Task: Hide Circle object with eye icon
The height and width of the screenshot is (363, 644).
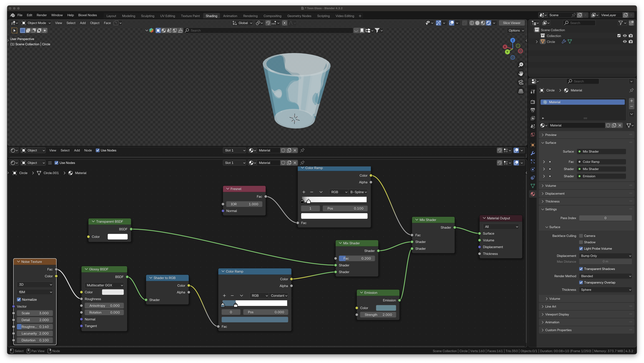Action: 625,42
